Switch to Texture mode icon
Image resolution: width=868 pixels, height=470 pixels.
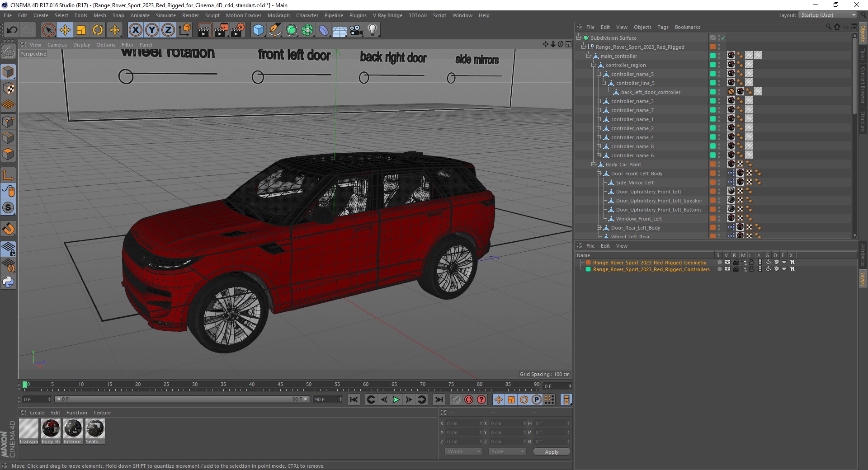8,89
